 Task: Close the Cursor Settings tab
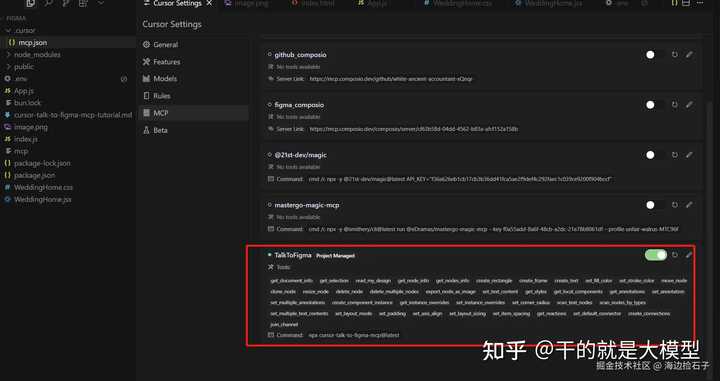pyautogui.click(x=209, y=3)
